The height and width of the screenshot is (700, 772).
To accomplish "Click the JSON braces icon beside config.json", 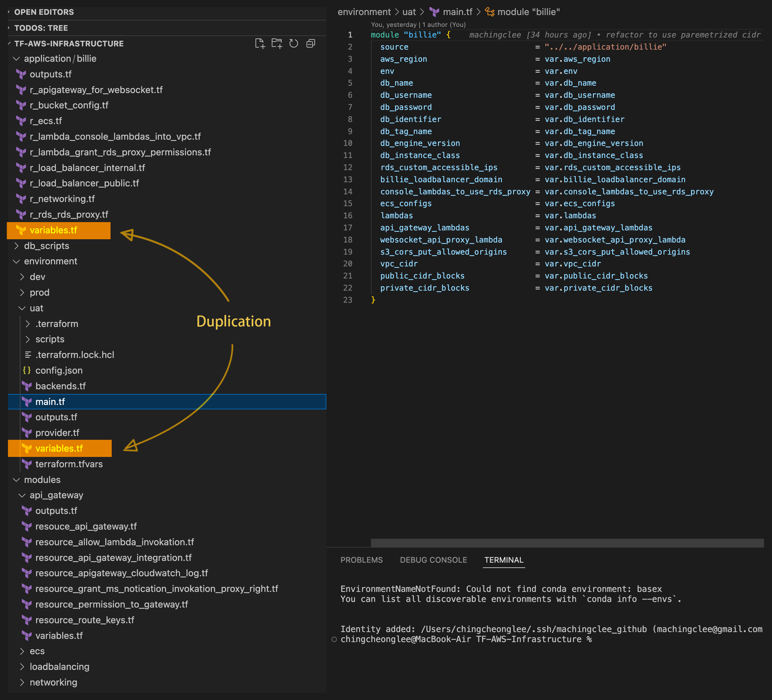I will 27,370.
